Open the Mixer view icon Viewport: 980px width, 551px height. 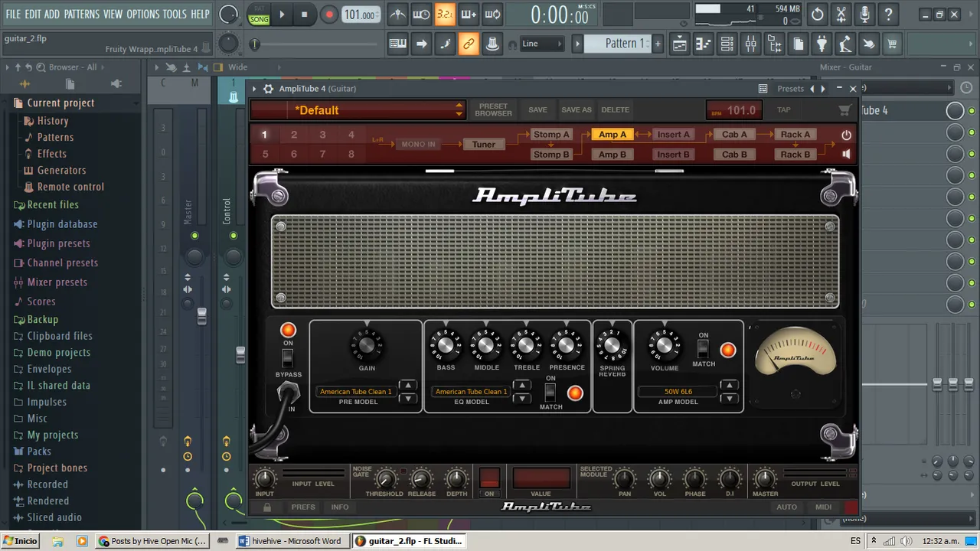click(x=751, y=44)
